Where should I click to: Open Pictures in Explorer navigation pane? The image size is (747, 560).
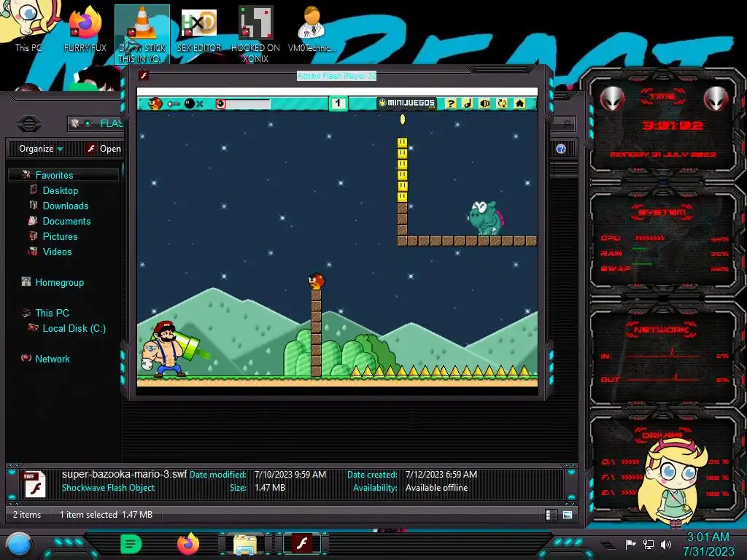pos(60,236)
